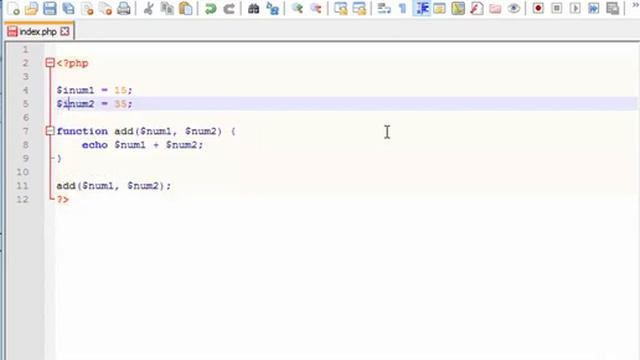This screenshot has height=360, width=640.
Task: Zoom out using the magnifier minus icon
Action: pos(316,8)
